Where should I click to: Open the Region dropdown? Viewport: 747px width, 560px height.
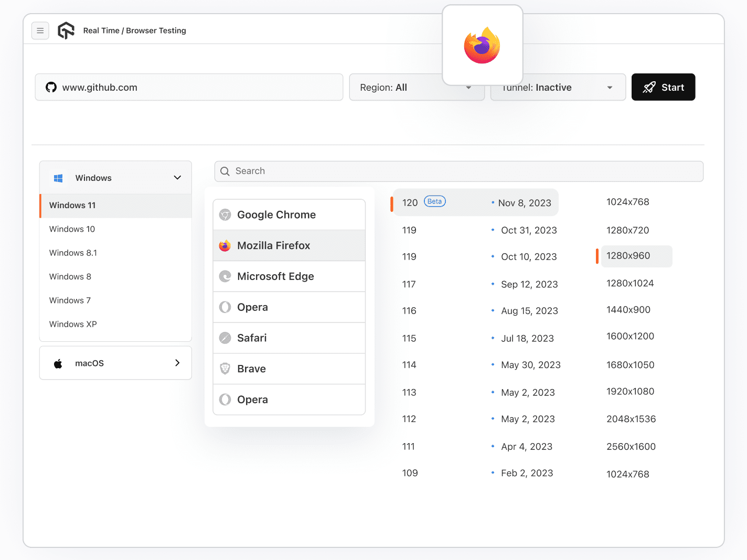click(x=417, y=87)
